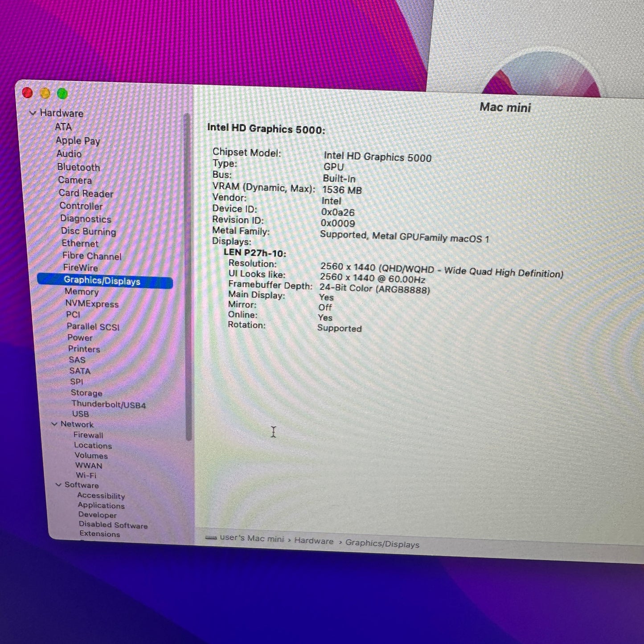Show PCI device information

[73, 315]
